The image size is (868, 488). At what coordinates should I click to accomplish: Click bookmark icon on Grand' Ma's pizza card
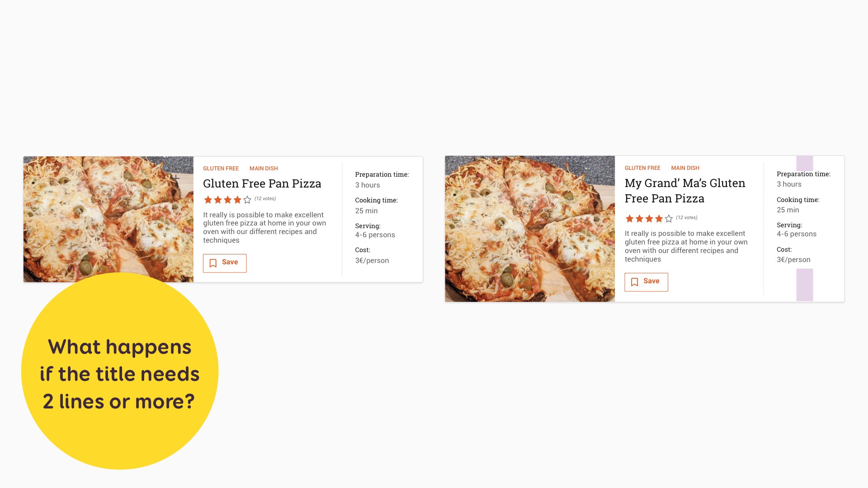coord(634,282)
